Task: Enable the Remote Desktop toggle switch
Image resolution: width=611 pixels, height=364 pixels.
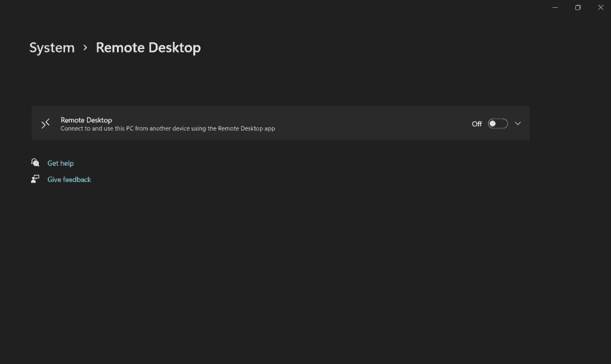Action: coord(497,124)
